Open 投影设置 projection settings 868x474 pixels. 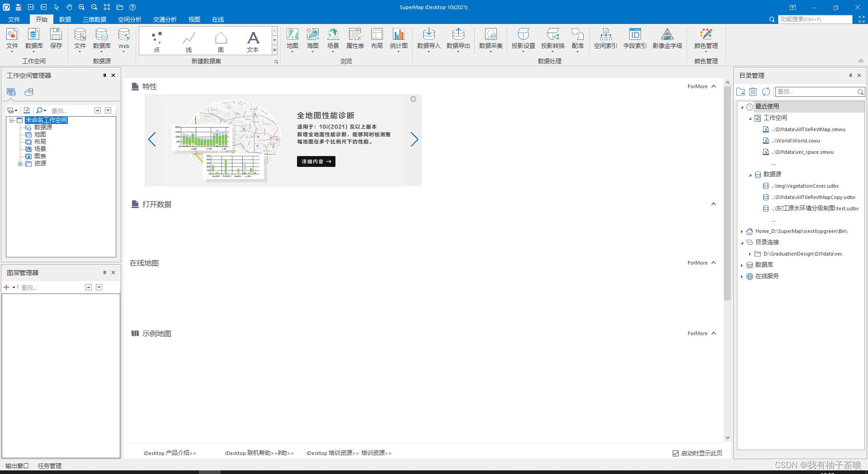(x=524, y=39)
